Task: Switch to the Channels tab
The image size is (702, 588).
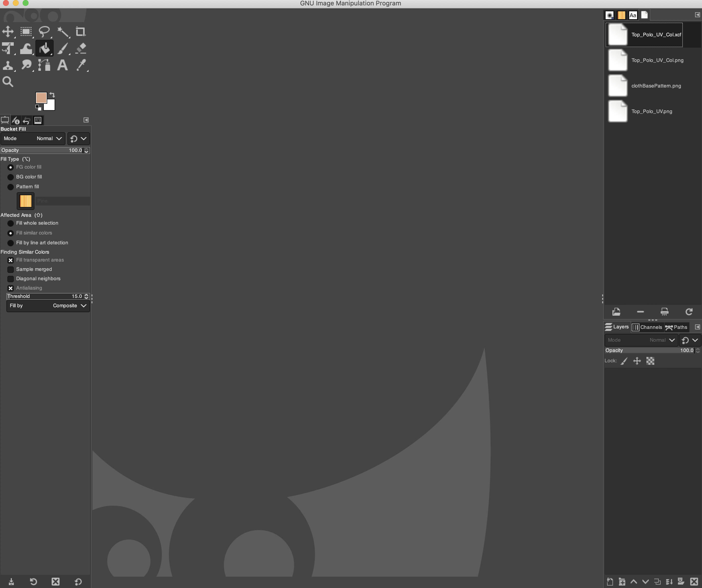Action: pyautogui.click(x=647, y=327)
